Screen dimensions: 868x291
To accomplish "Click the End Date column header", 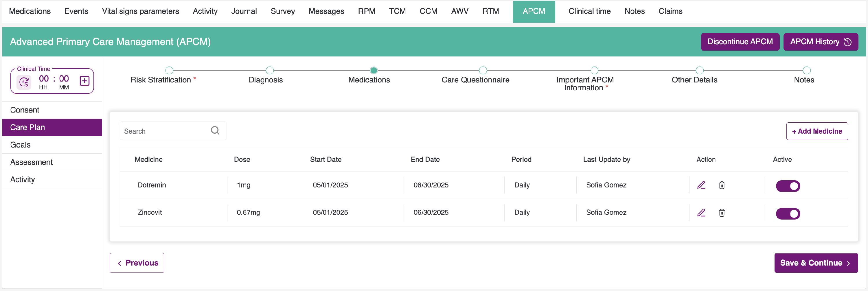I will click(425, 159).
